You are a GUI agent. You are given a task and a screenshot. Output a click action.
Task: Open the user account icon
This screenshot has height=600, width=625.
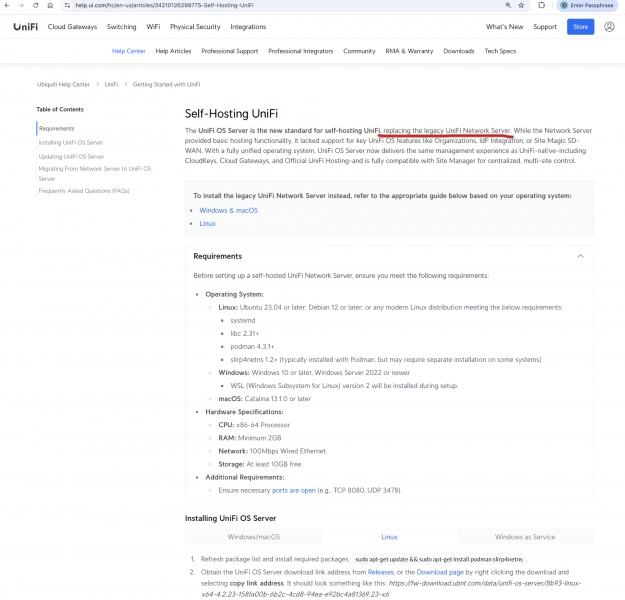tap(609, 27)
